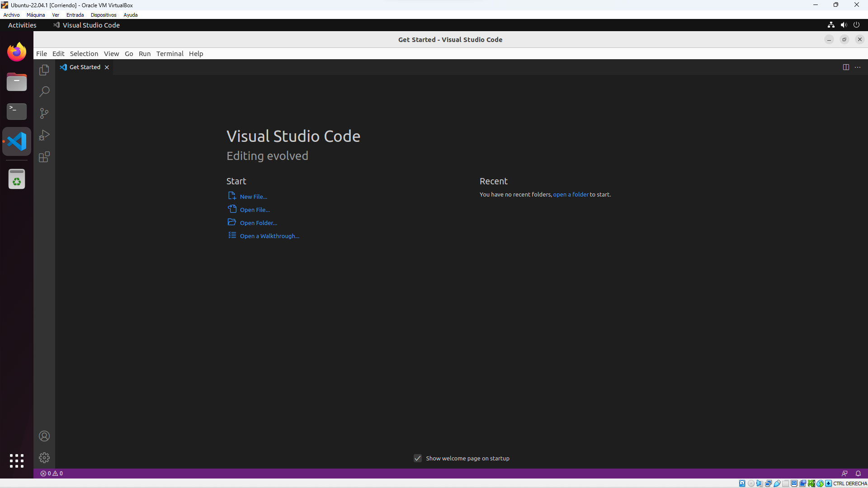The width and height of the screenshot is (868, 488).
Task: Click the New File... link
Action: 253,197
